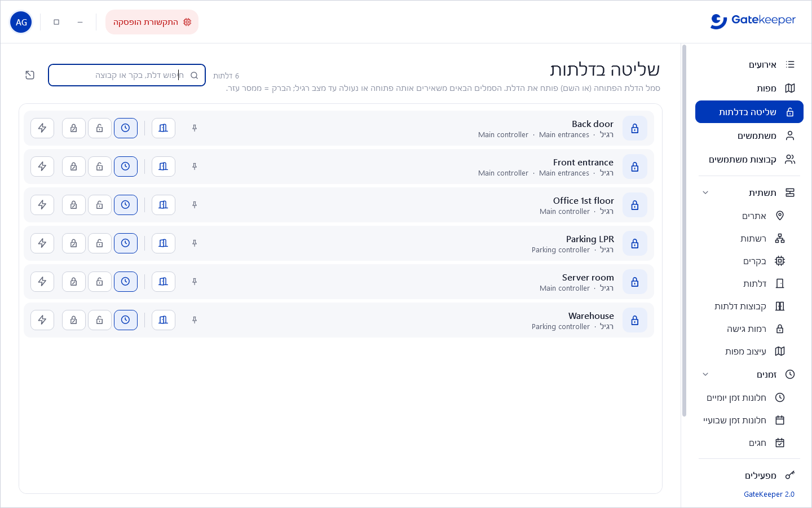Toggle the locked-padlock mode for Server room
This screenshot has height=508, width=812.
click(x=74, y=282)
